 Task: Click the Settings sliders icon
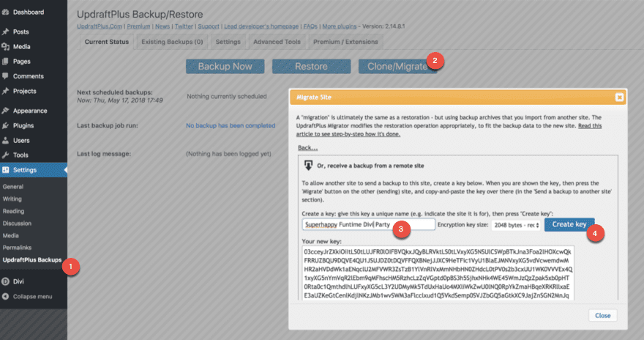(5, 170)
